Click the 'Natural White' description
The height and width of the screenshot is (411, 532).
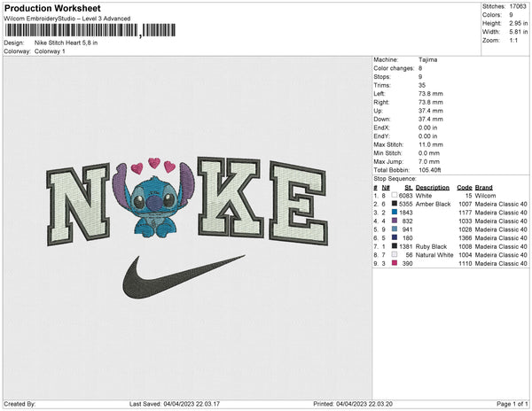click(434, 255)
